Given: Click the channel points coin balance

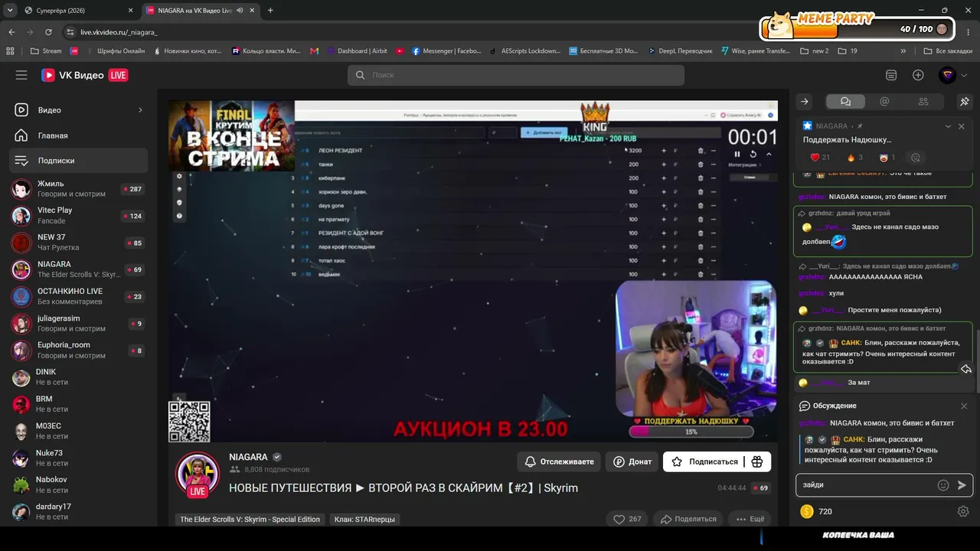Looking at the screenshot, I should click(x=816, y=511).
